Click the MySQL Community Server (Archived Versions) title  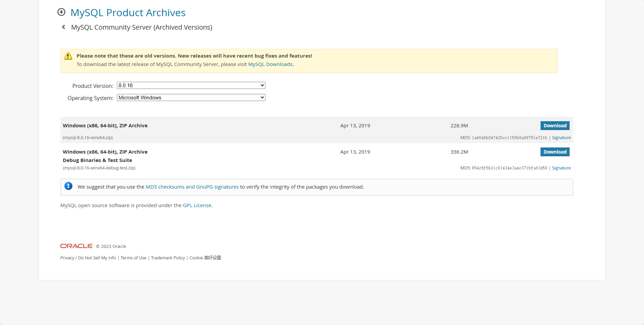(x=141, y=27)
